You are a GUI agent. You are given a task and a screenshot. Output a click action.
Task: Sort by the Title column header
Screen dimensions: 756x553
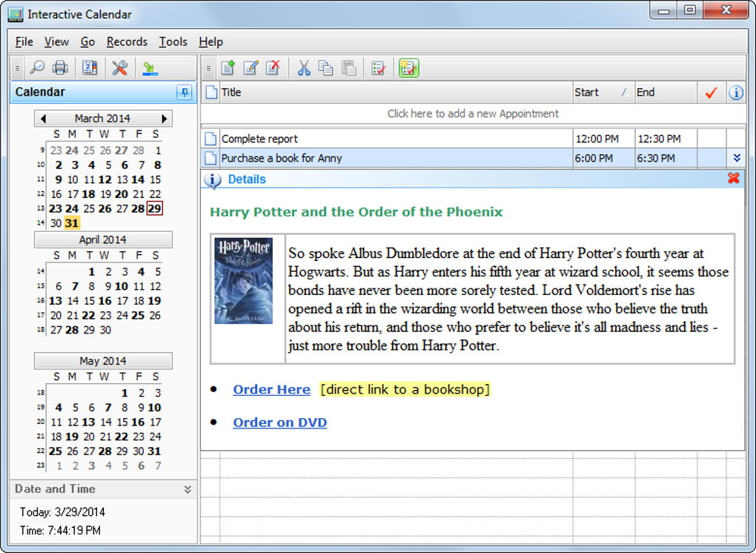point(396,92)
